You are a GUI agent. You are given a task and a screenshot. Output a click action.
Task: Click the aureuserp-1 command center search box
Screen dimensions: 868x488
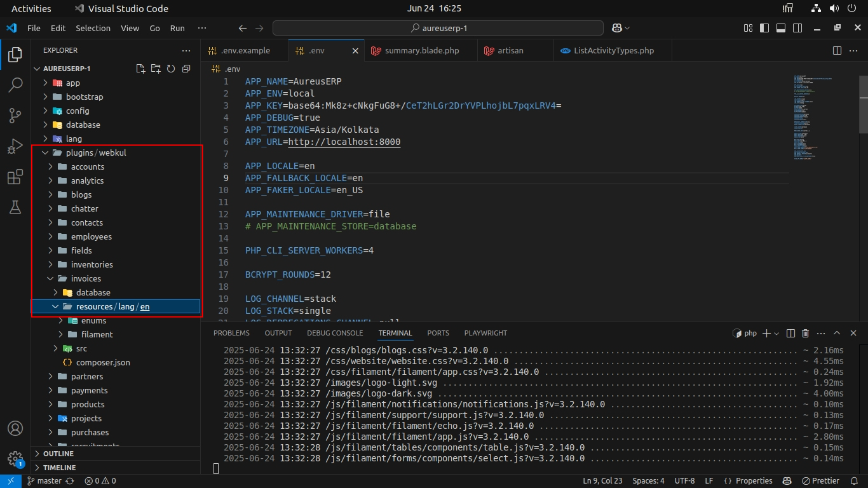(438, 28)
